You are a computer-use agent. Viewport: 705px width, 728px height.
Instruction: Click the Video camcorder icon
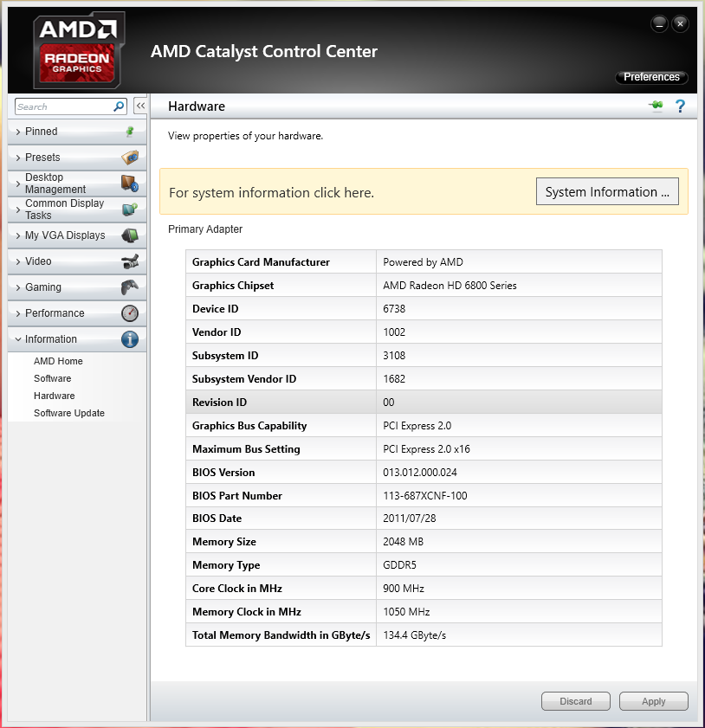130,261
